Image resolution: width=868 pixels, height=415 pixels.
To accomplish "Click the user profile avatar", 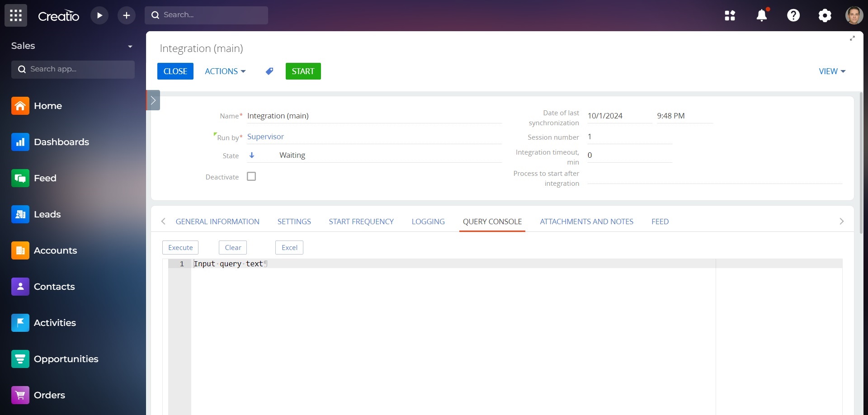I will click(x=854, y=15).
